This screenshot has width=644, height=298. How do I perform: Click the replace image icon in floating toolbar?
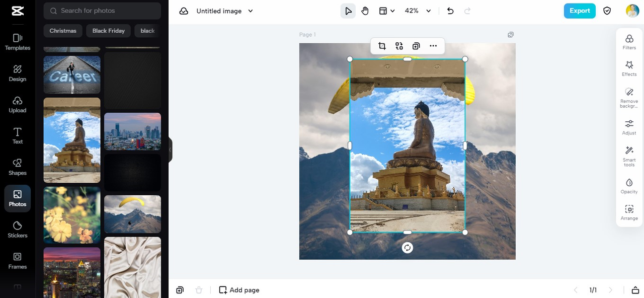(399, 46)
